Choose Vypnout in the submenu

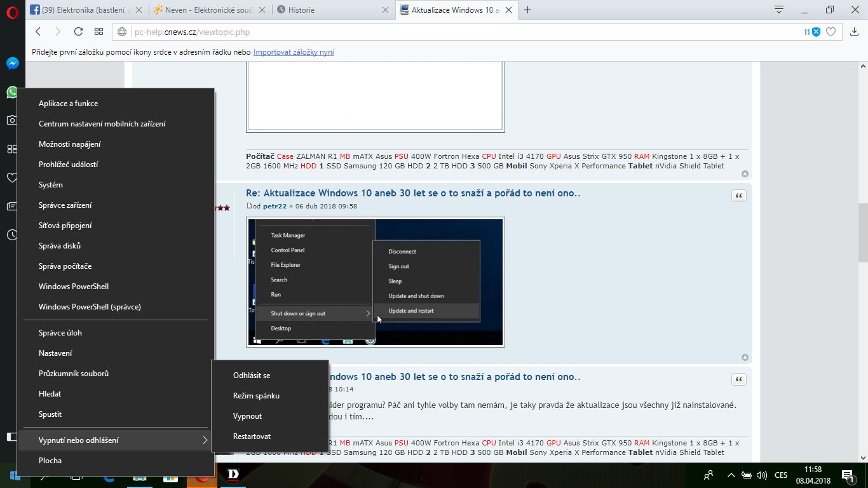click(x=270, y=416)
